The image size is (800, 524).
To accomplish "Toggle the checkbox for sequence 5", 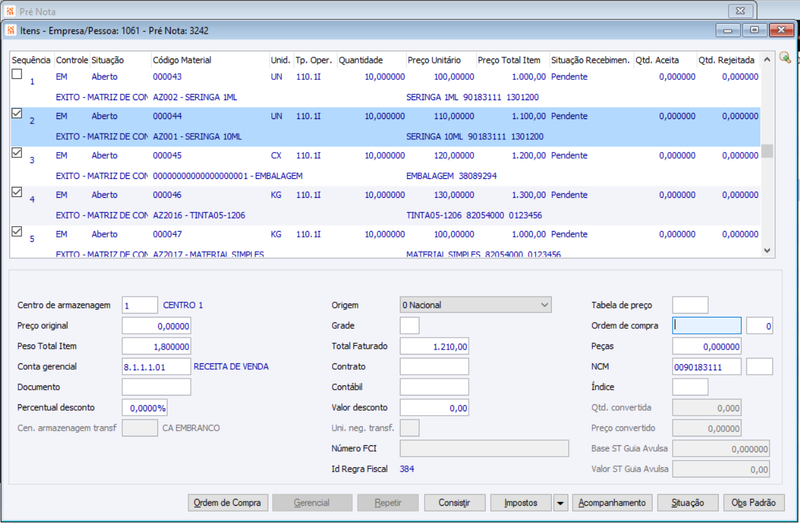I will (17, 231).
